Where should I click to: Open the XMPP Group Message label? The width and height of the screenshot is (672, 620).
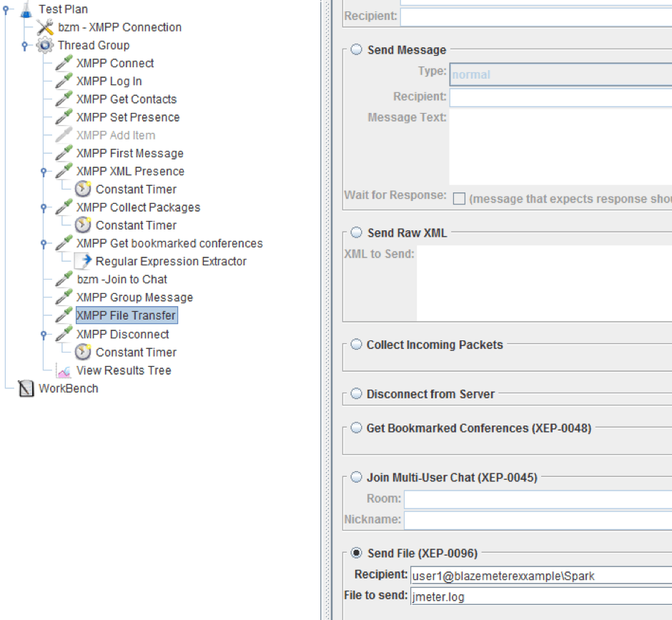tap(134, 297)
